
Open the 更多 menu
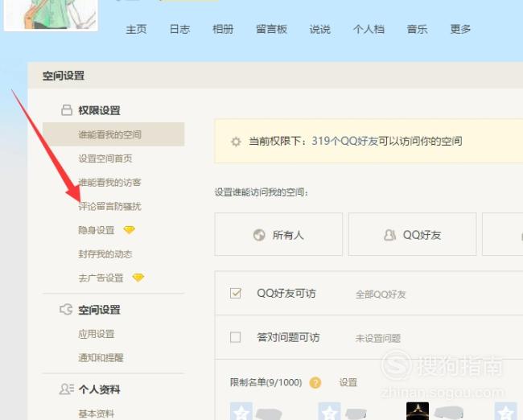tap(460, 29)
